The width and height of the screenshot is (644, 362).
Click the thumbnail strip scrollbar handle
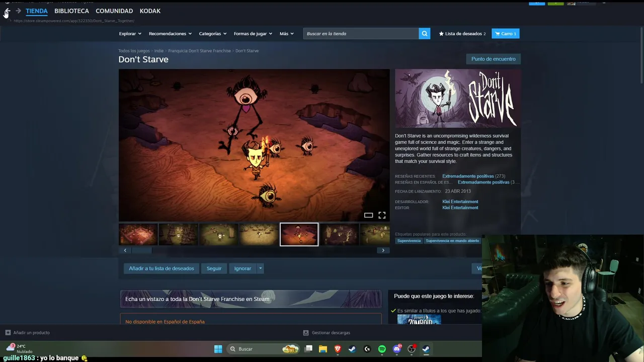[x=141, y=250]
